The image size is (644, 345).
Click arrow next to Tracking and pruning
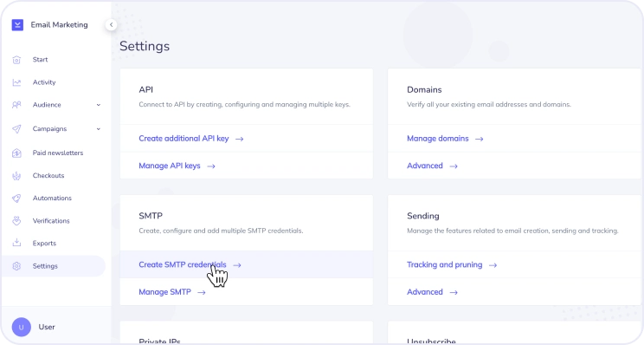coord(493,265)
